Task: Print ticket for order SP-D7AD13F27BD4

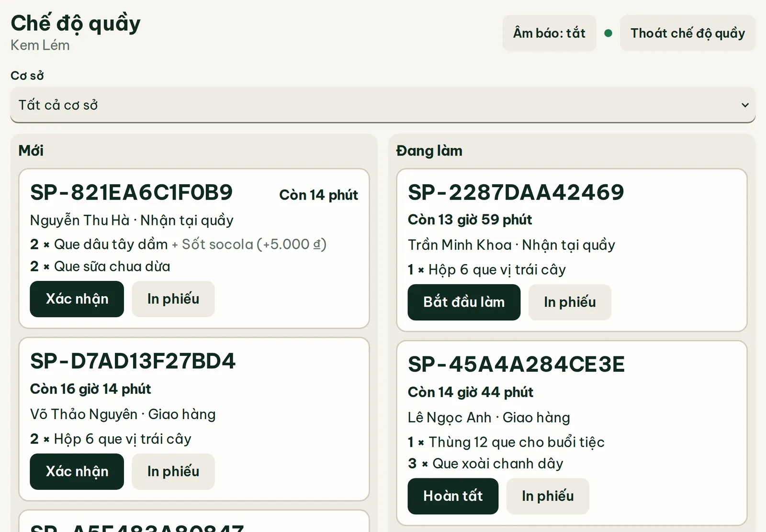Action: (173, 472)
